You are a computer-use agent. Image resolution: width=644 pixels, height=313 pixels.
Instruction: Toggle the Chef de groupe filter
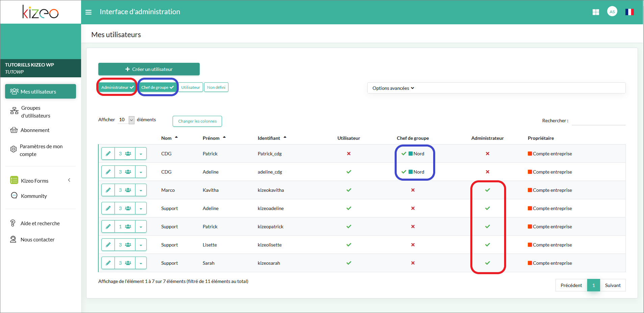click(158, 87)
